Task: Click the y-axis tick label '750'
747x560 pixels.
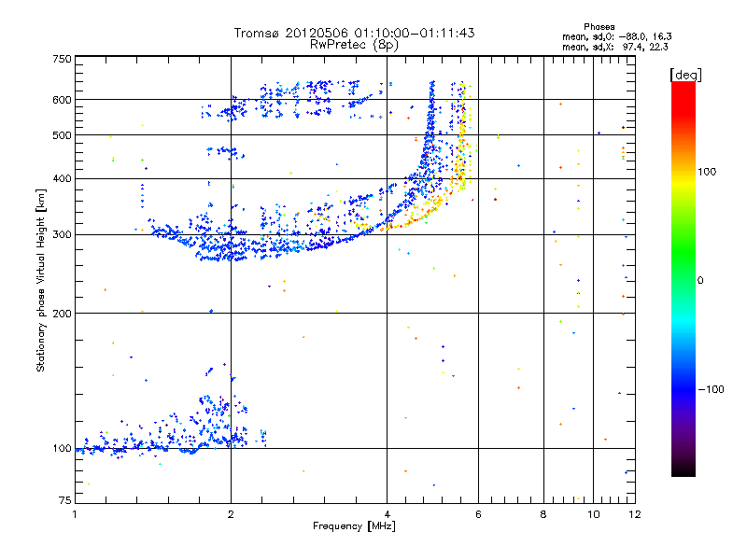Action: pyautogui.click(x=62, y=59)
